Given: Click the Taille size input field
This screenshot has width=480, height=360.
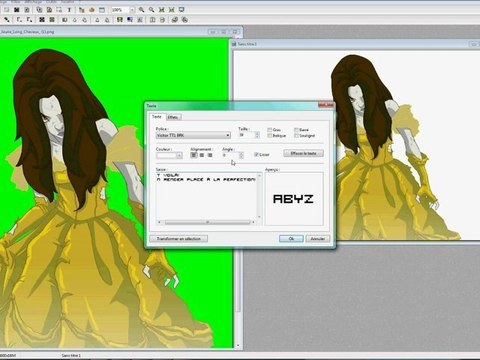Looking at the screenshot, I should pyautogui.click(x=247, y=135).
